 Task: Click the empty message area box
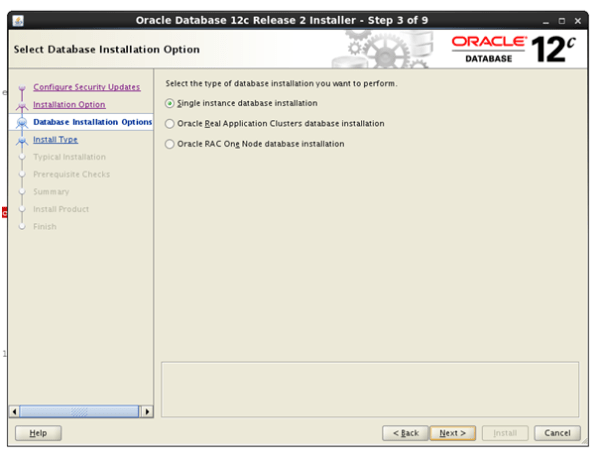point(369,389)
